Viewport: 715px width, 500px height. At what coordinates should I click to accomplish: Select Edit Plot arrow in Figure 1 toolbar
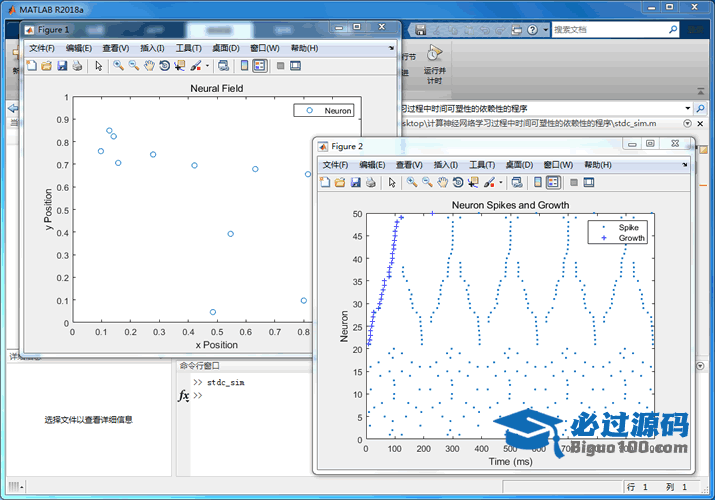(x=98, y=66)
